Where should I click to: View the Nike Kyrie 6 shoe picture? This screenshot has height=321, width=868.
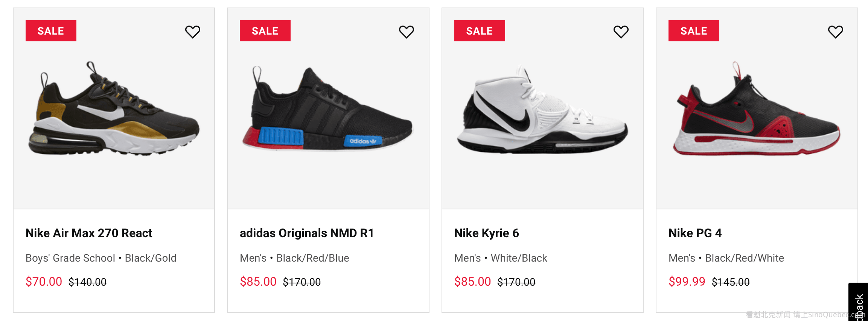542,109
